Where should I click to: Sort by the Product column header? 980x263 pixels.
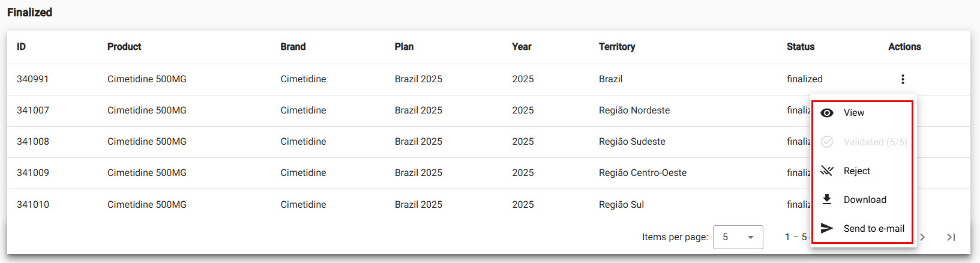124,47
